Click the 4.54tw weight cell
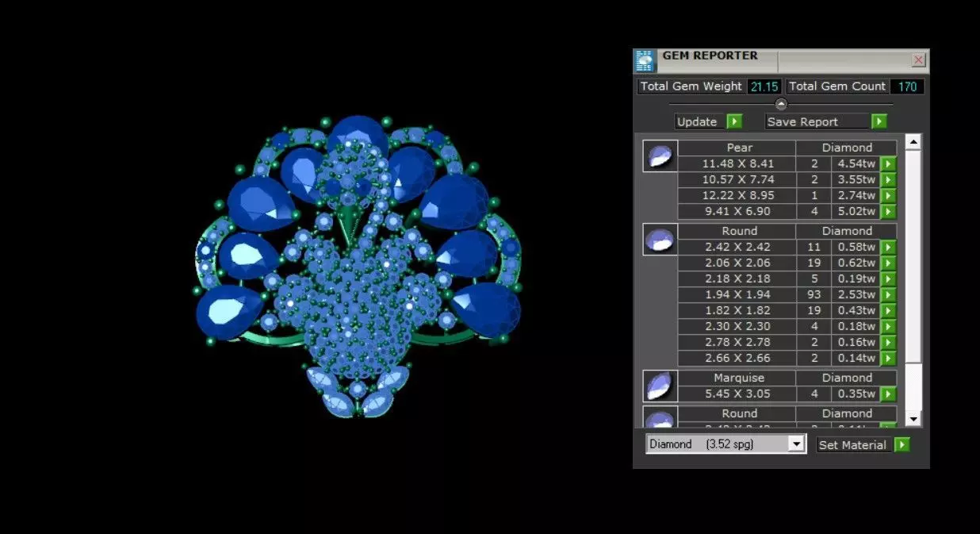 click(x=855, y=163)
